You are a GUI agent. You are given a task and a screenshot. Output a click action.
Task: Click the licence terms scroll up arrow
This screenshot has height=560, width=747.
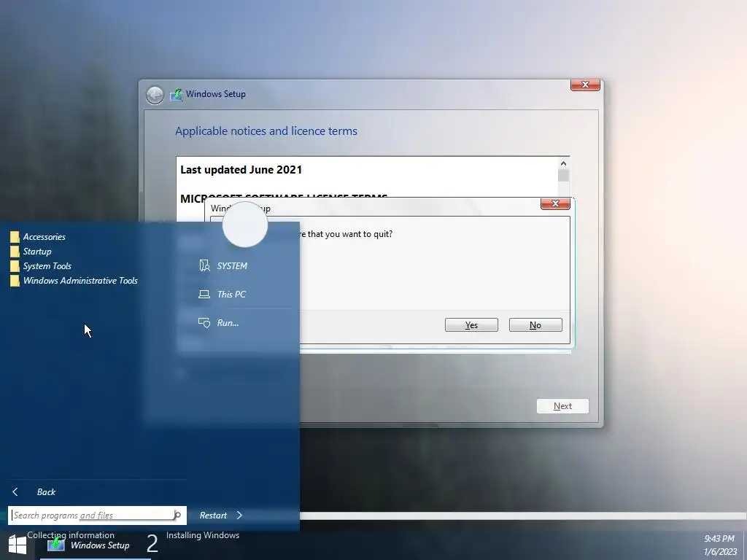[x=564, y=163]
